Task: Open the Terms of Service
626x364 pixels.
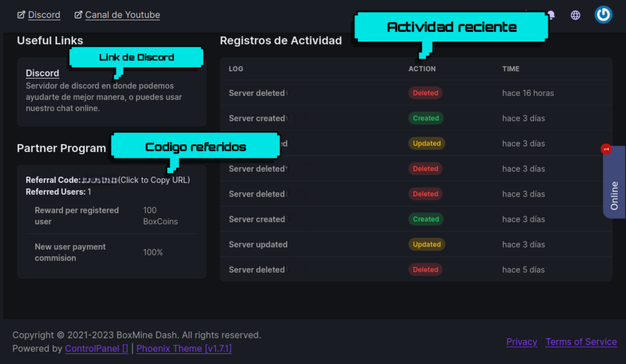Action: pyautogui.click(x=581, y=341)
